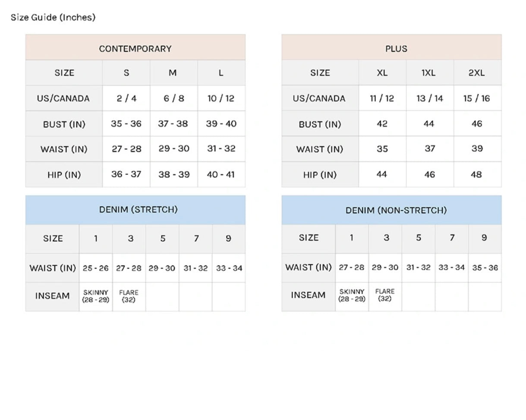Image resolution: width=526 pixels, height=420 pixels.
Task: Click the "Size Guide (Inches)" heading
Action: [x=53, y=17]
